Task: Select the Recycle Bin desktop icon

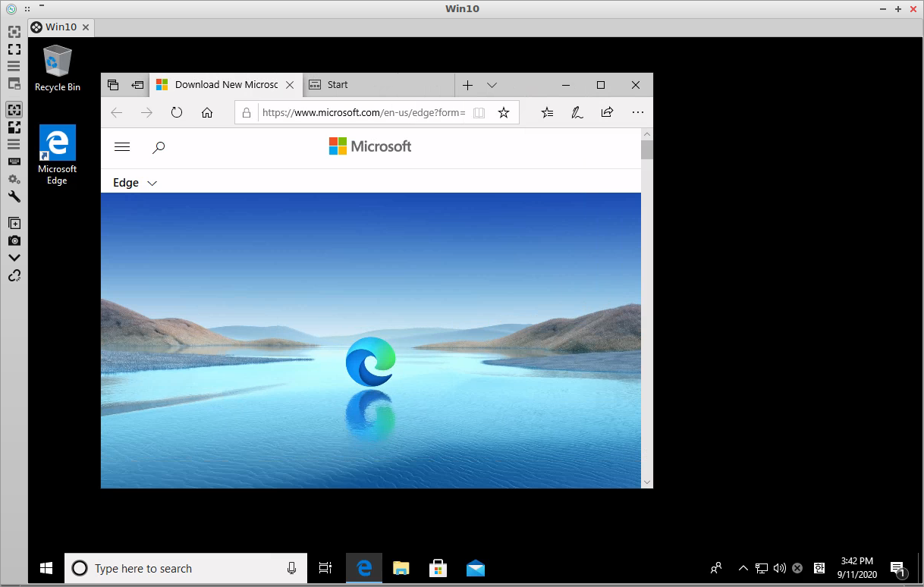Action: [x=58, y=67]
